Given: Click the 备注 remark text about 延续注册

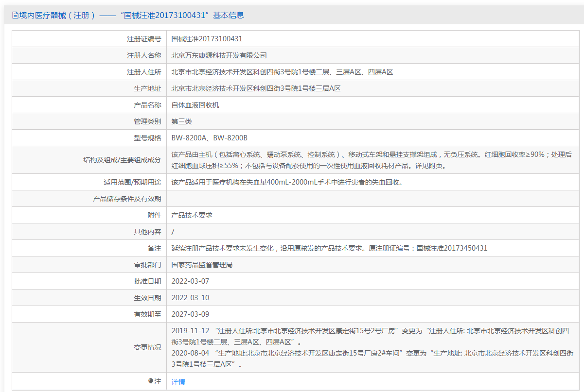Looking at the screenshot, I should [329, 248].
